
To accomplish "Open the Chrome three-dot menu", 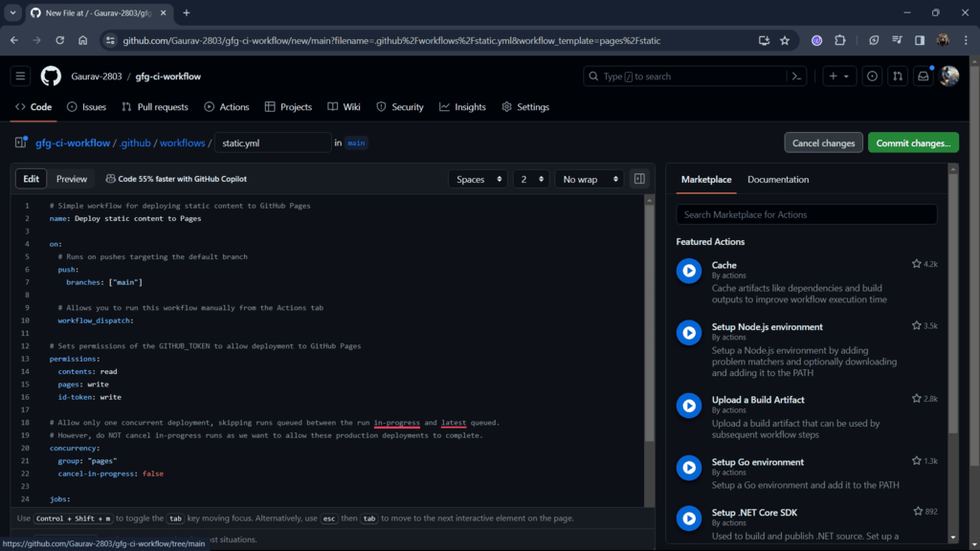I will coord(966,40).
